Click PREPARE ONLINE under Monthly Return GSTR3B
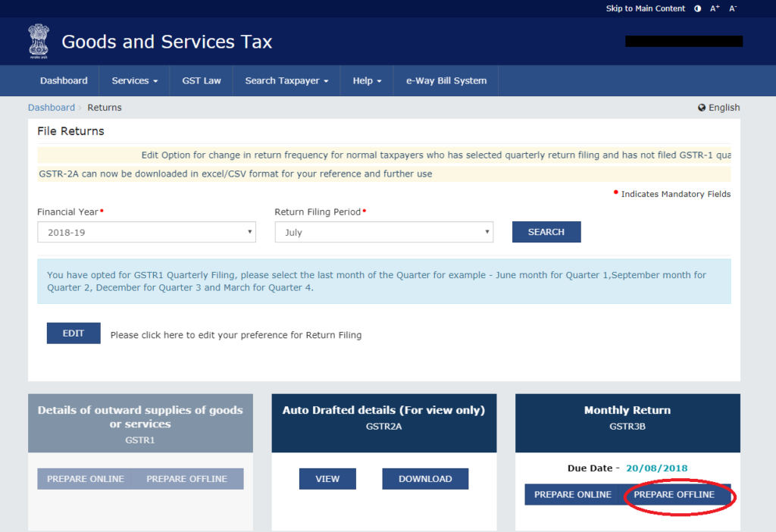Image resolution: width=776 pixels, height=532 pixels. [x=573, y=494]
